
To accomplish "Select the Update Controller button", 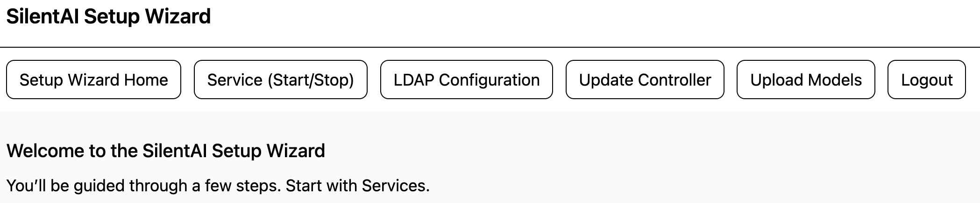I will click(x=645, y=80).
